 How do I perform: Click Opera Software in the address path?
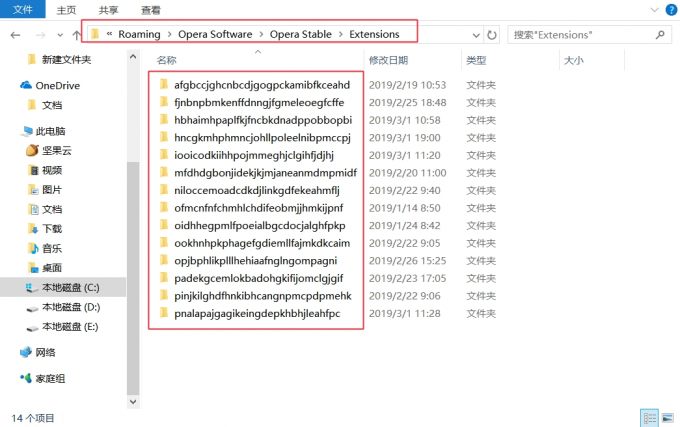pyautogui.click(x=215, y=34)
